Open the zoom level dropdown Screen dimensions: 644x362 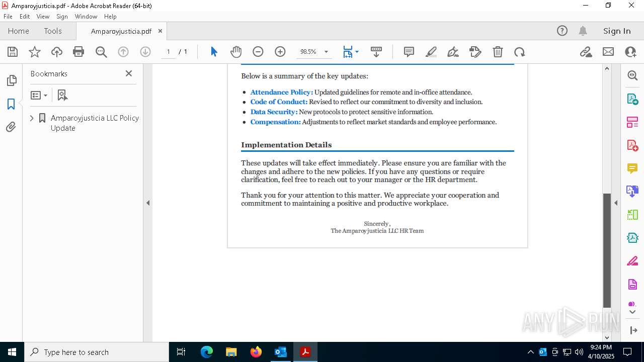tap(326, 52)
